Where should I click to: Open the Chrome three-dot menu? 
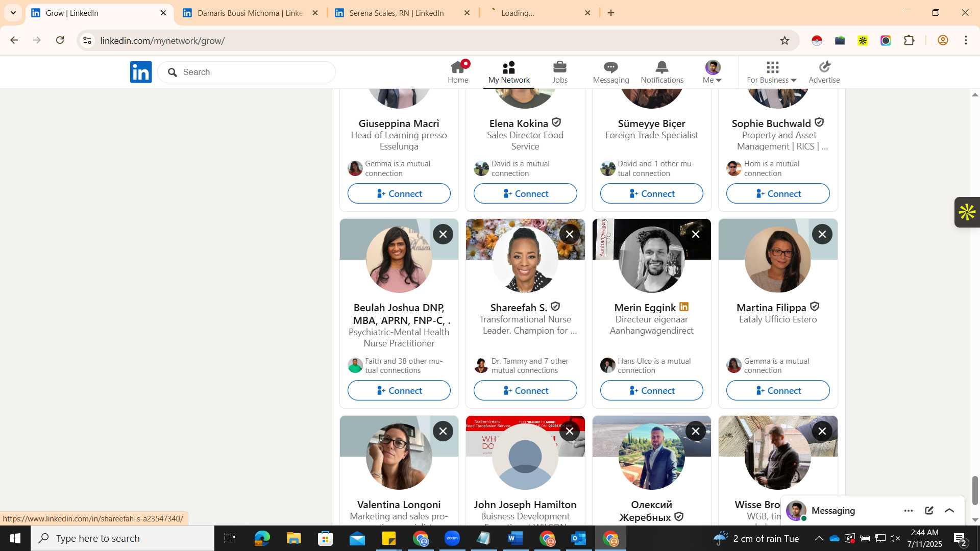point(966,40)
